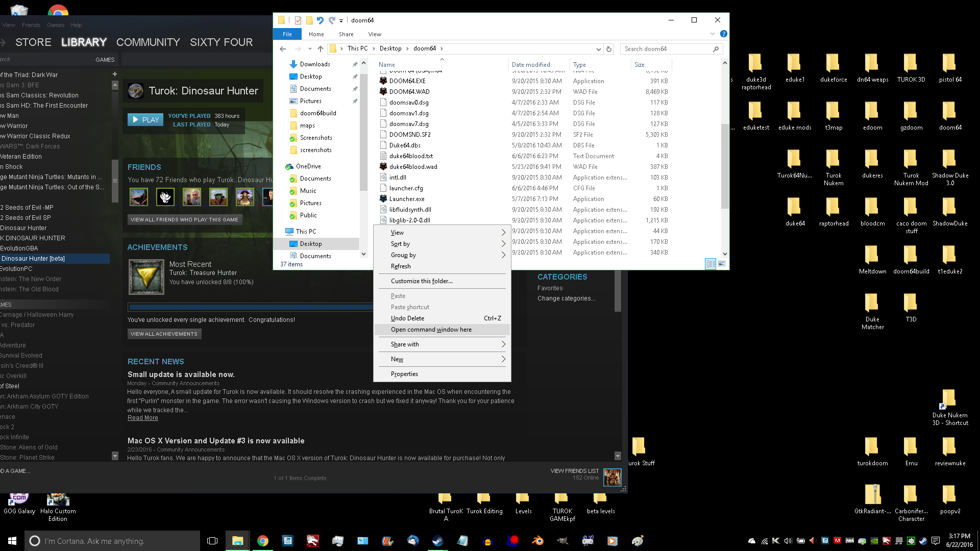Click the Up one level arrow
The image size is (980, 551).
tap(320, 49)
